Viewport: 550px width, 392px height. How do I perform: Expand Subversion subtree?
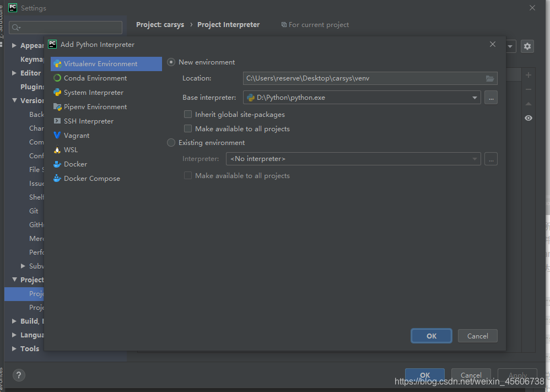pyautogui.click(x=23, y=266)
